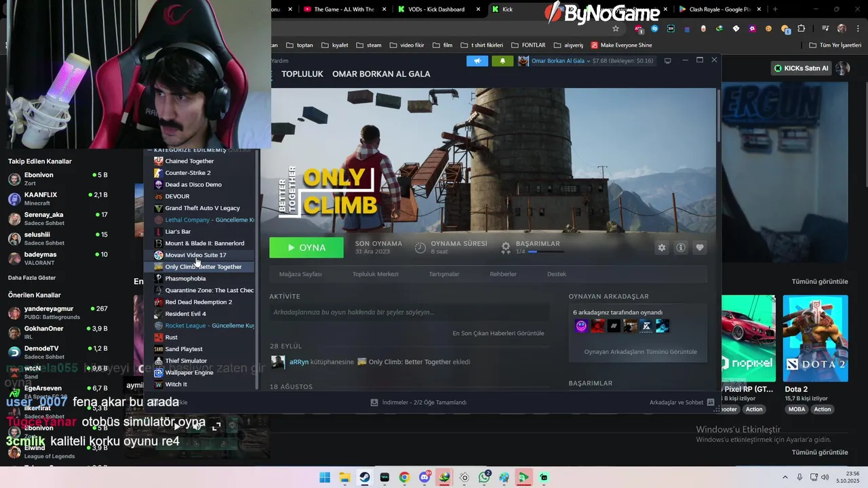Open the game info icon in Steam
The image size is (868, 488).
681,247
